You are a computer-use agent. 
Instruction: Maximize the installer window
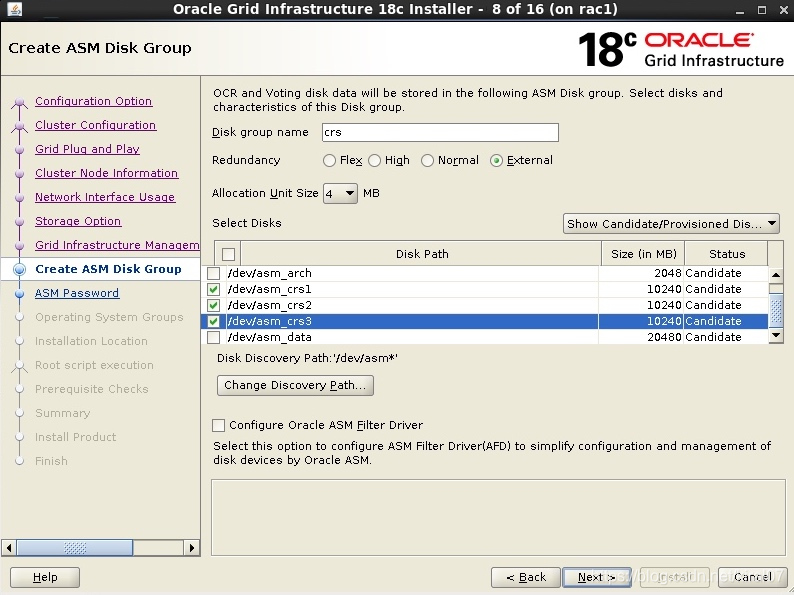(762, 10)
